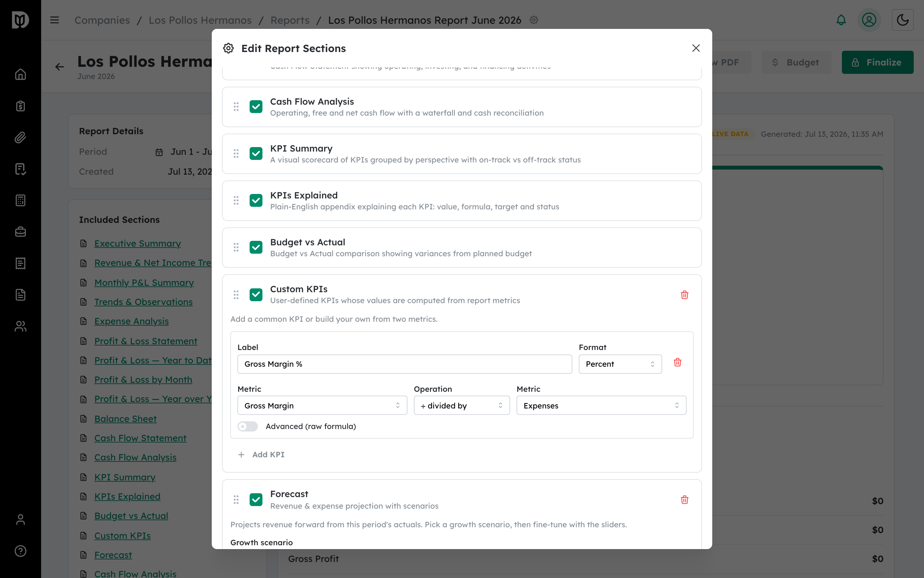Open the user account avatar
This screenshot has width=924, height=578.
869,20
